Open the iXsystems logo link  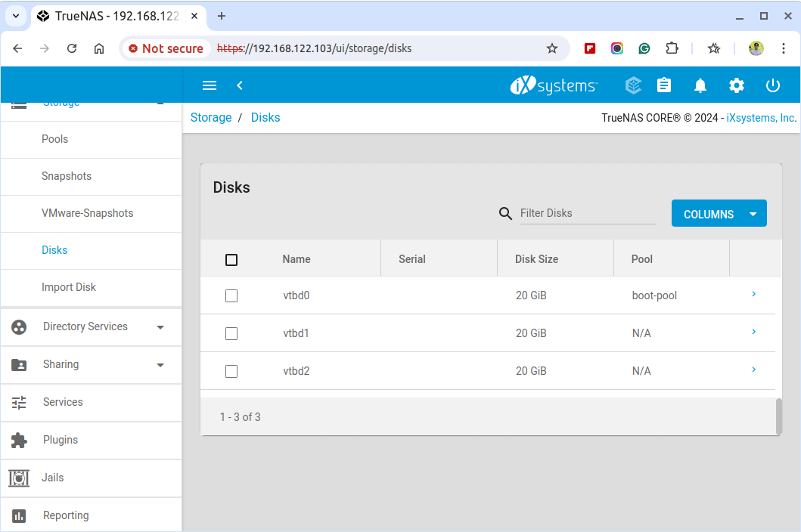click(553, 85)
